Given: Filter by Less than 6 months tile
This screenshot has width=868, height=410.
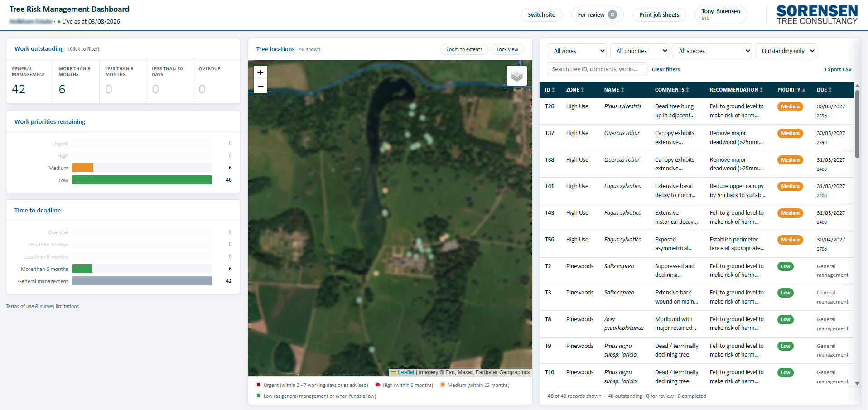Looking at the screenshot, I should [x=123, y=81].
